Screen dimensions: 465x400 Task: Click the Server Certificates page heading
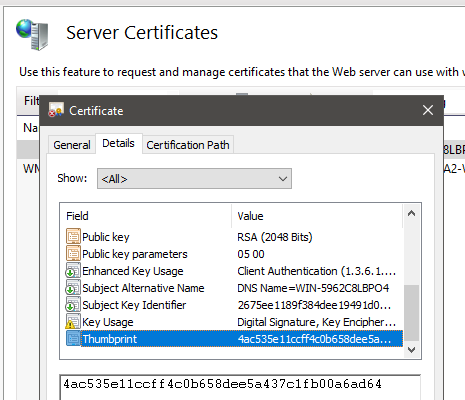[x=142, y=33]
